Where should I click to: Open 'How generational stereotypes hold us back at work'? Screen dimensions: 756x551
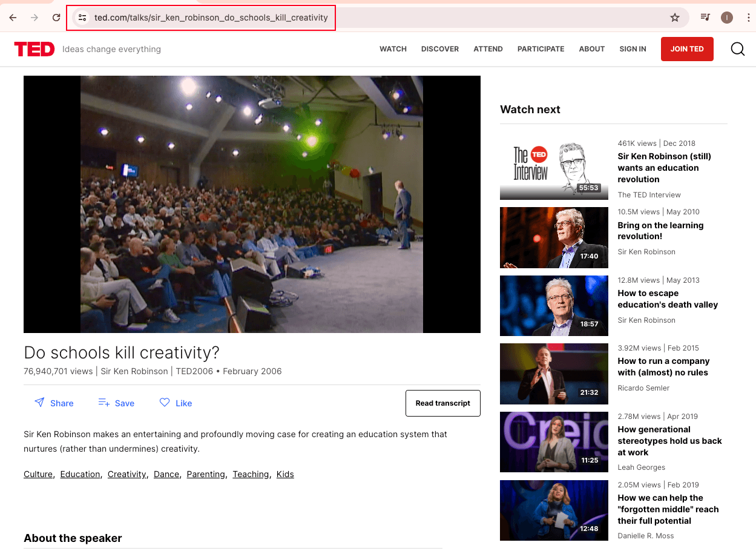click(x=670, y=441)
